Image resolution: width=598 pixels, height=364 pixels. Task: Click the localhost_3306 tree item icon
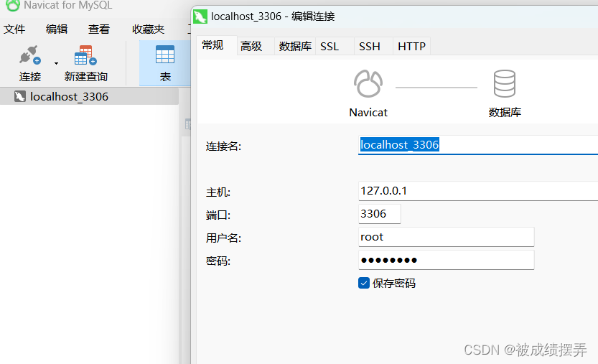(x=20, y=96)
